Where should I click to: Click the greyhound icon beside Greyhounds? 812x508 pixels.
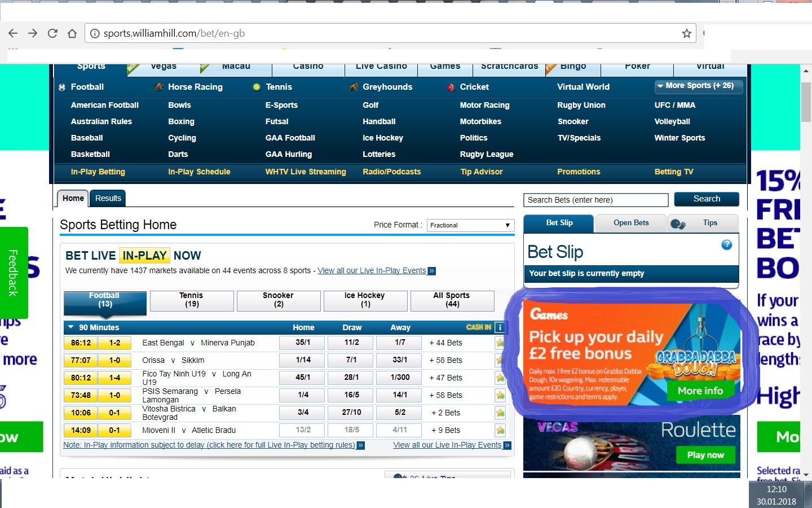click(x=354, y=87)
